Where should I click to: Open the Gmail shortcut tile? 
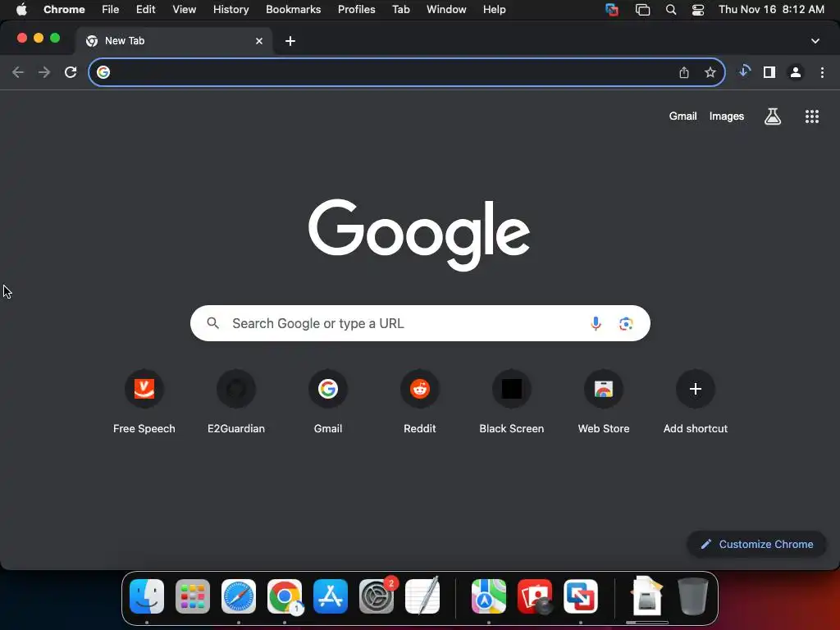[x=328, y=402]
